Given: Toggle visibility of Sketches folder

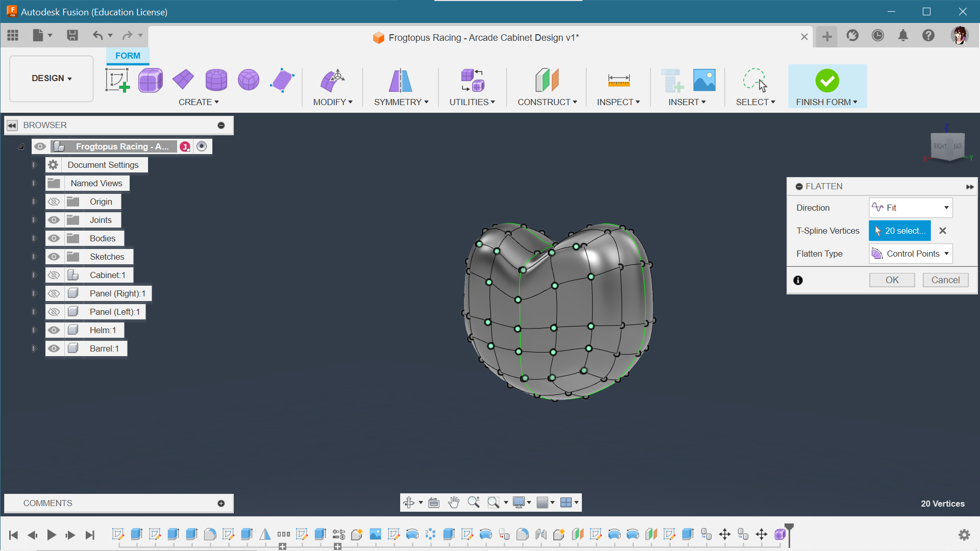Looking at the screenshot, I should click(54, 257).
